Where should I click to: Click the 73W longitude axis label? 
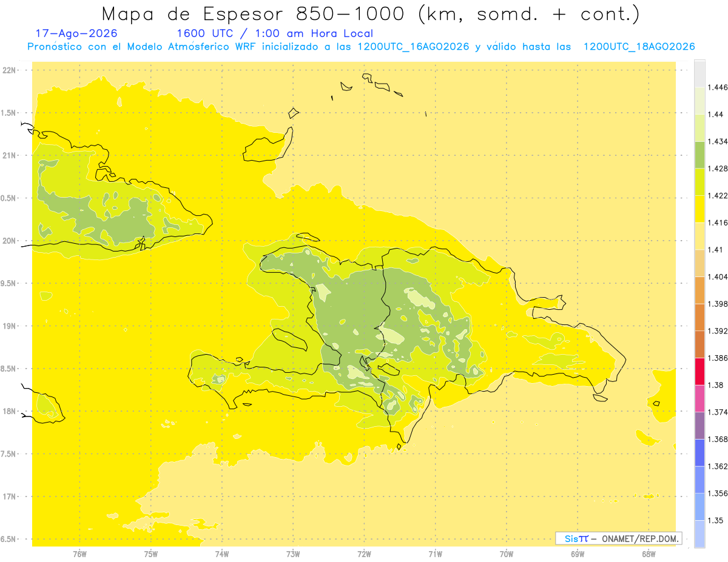(x=293, y=554)
